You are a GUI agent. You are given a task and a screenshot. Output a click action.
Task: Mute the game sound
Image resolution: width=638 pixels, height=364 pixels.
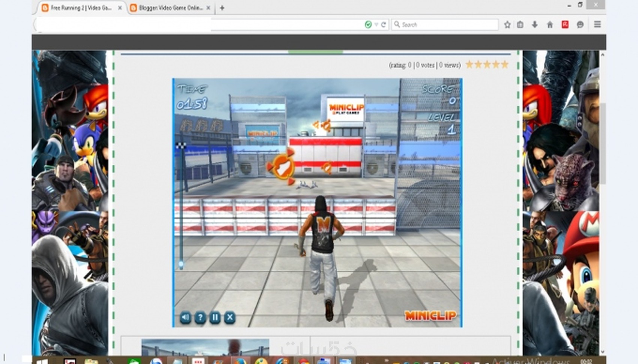click(185, 317)
